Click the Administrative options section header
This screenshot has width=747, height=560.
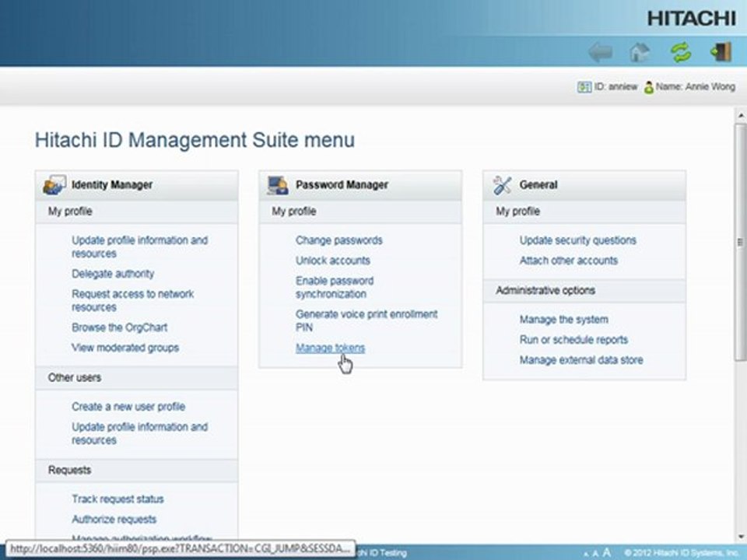[545, 290]
